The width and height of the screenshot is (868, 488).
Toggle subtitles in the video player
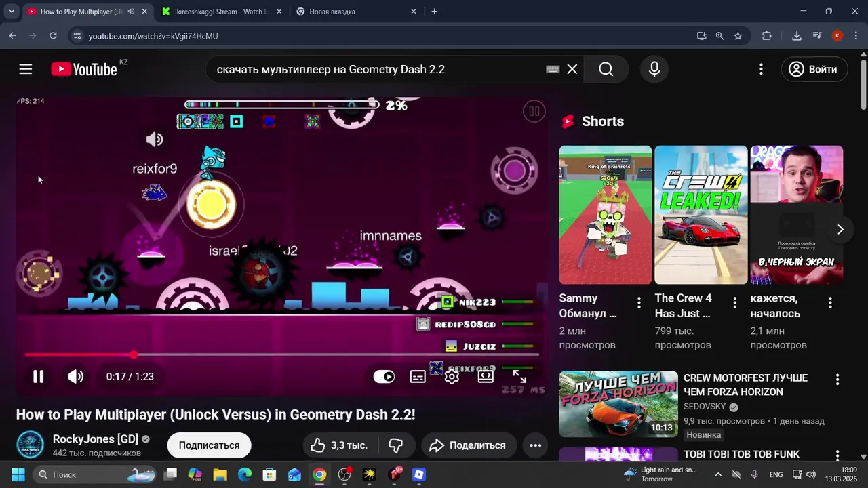point(418,376)
